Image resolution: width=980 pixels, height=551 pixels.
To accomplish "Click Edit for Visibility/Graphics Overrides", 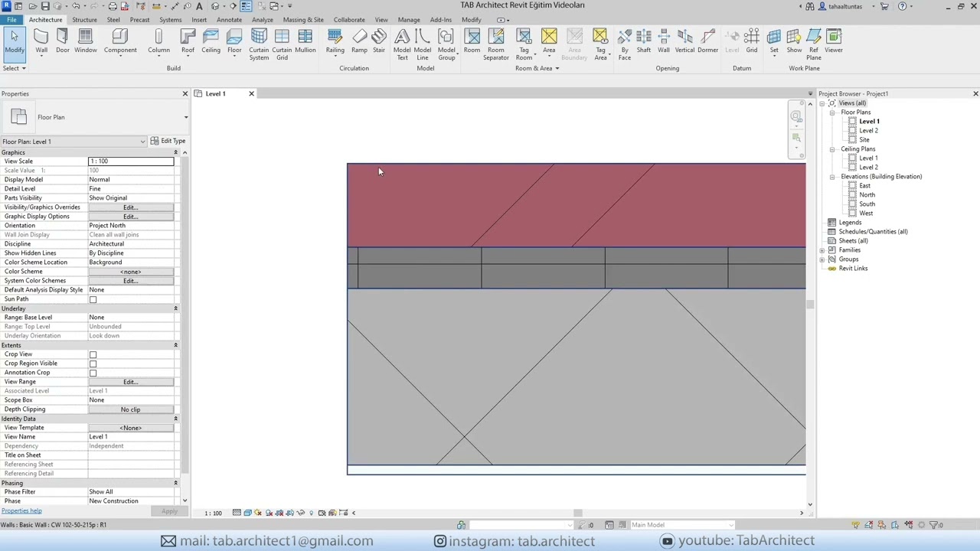I will pos(131,207).
